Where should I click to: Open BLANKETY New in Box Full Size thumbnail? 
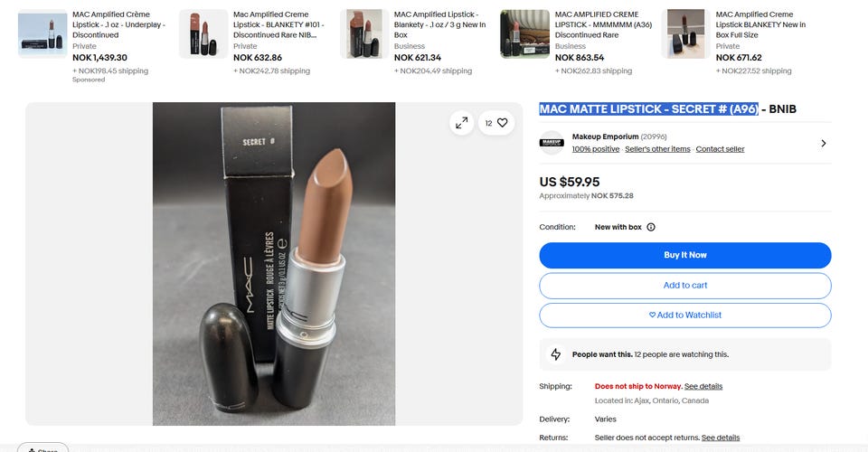[685, 33]
